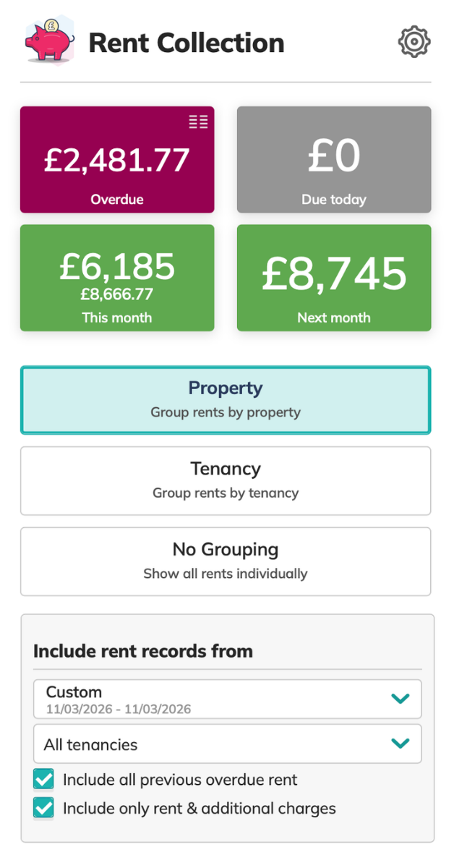Click the piggy bank logo icon
This screenshot has height=868, width=454.
pyautogui.click(x=48, y=41)
